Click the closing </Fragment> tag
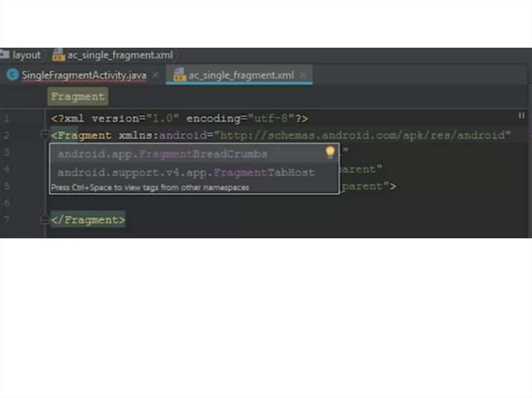This screenshot has width=532, height=398. [88, 219]
